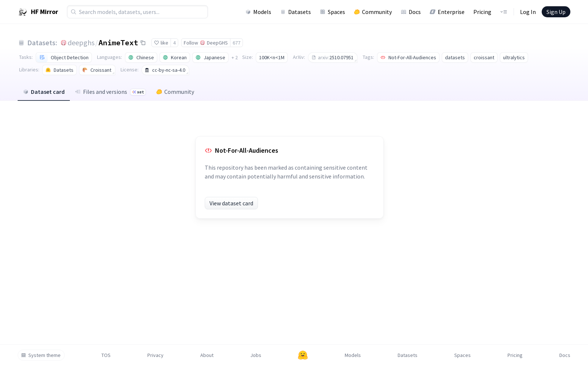This screenshot has height=368, width=588.
Task: Click the 100K<n<1M size tag
Action: [272, 57]
